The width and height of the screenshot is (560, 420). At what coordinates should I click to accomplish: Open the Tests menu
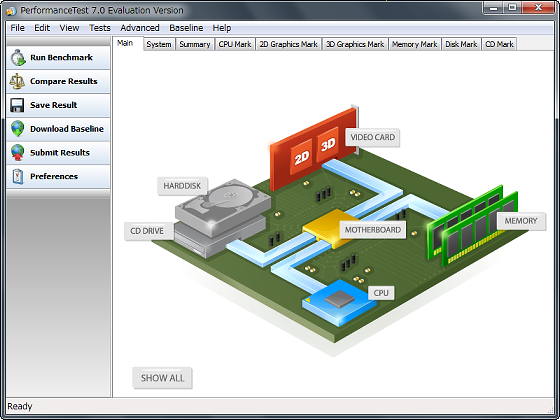100,28
